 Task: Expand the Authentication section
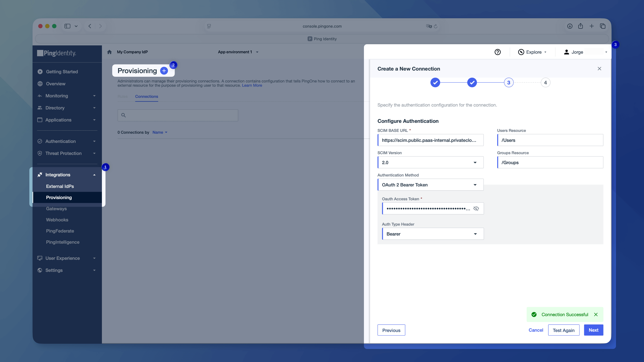click(x=94, y=141)
